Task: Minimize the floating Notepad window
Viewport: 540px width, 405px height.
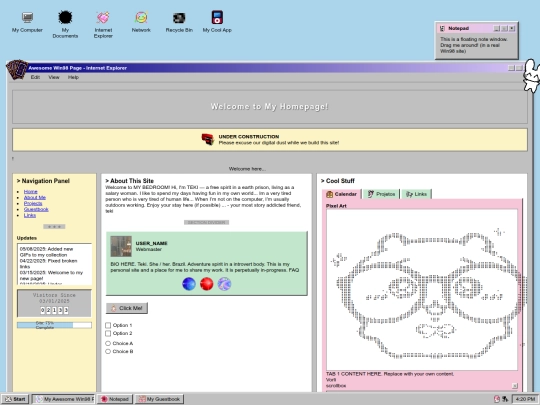Action: (x=497, y=28)
